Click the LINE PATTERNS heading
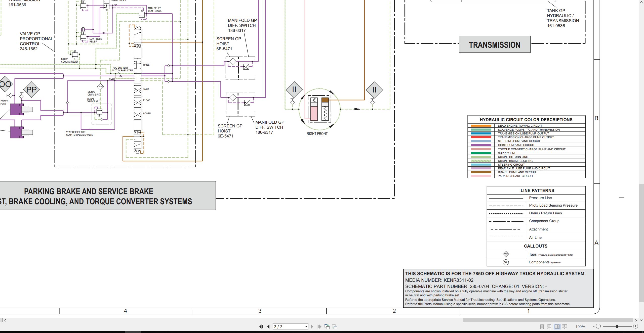The width and height of the screenshot is (644, 333). coord(537,191)
